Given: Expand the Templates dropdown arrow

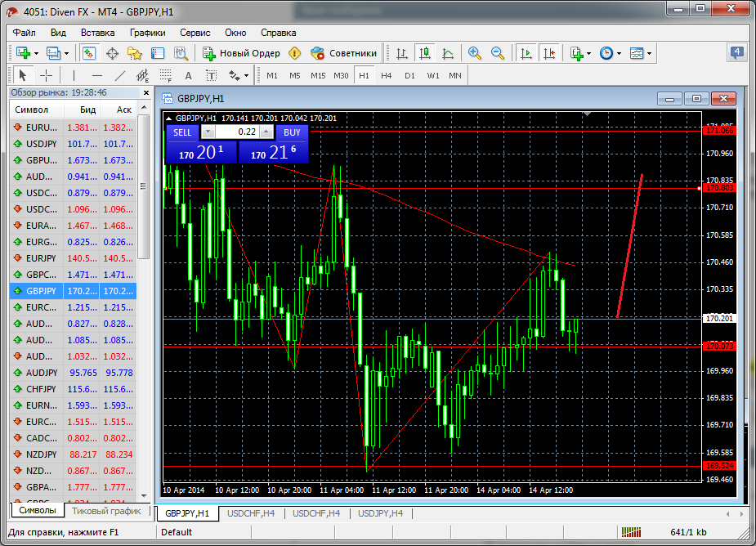Looking at the screenshot, I should [650, 54].
